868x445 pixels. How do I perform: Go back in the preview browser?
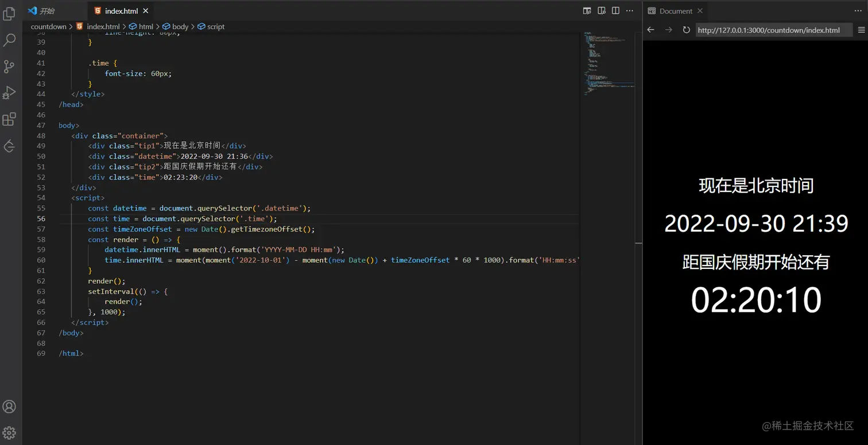point(650,30)
